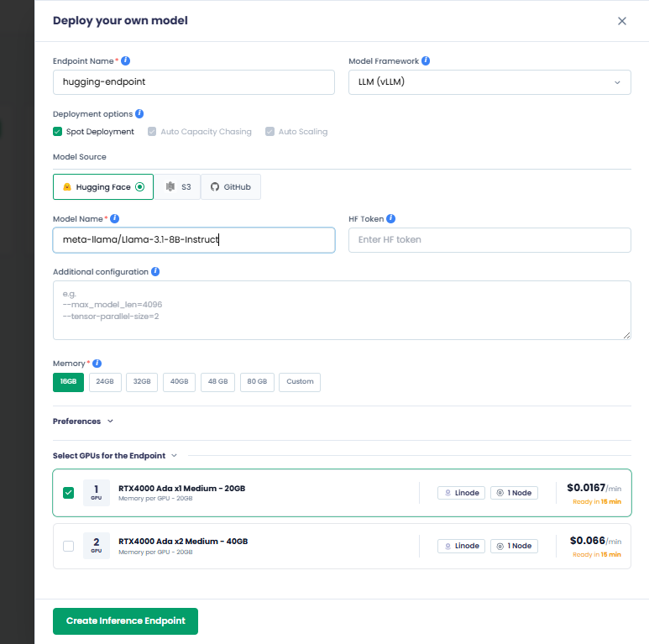Viewport: 649px width, 644px height.
Task: Select the S3 model source tab
Action: click(178, 187)
